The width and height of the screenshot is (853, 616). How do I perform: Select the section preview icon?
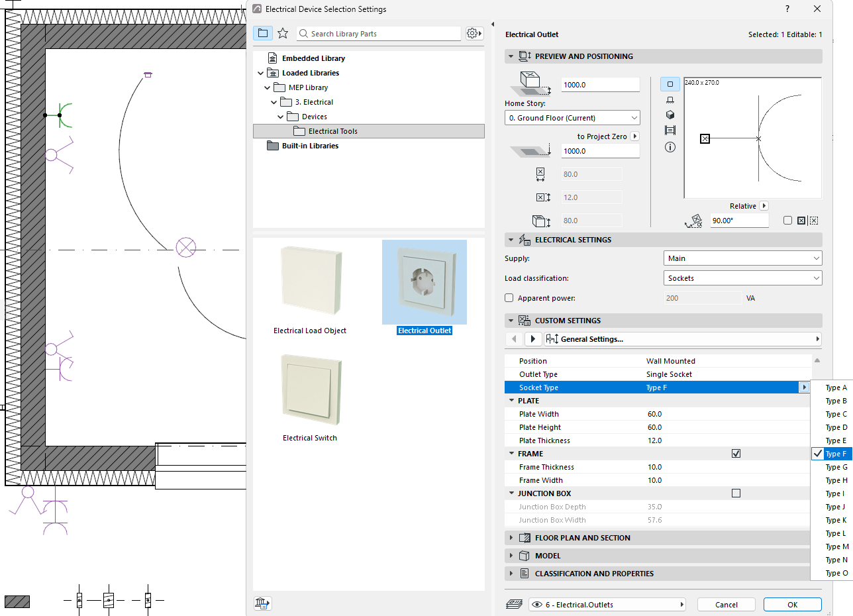(x=670, y=130)
